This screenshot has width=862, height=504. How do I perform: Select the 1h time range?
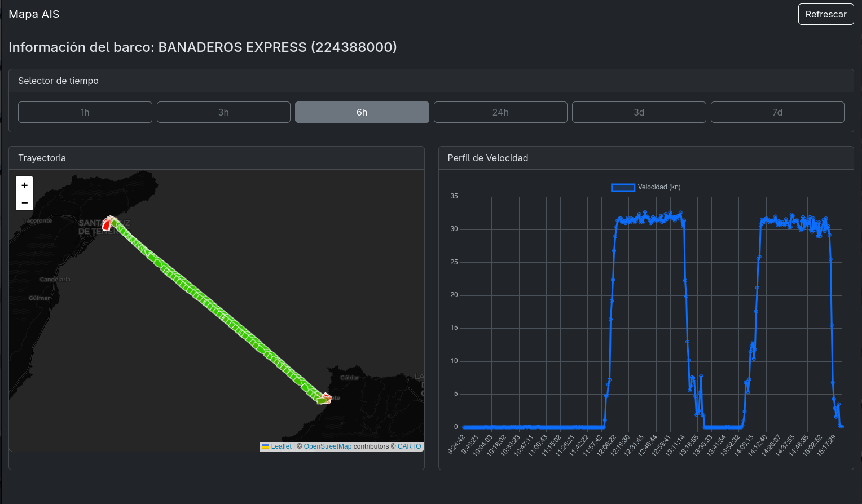(x=85, y=112)
